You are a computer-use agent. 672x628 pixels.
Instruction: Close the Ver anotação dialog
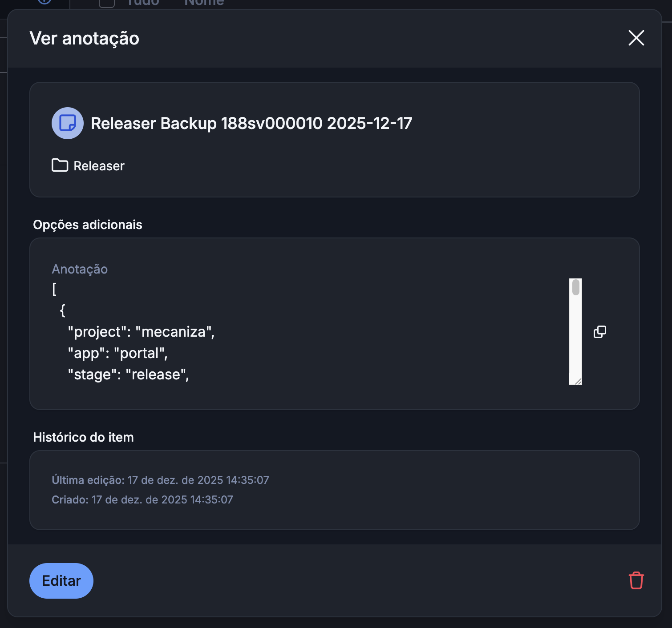coord(636,38)
